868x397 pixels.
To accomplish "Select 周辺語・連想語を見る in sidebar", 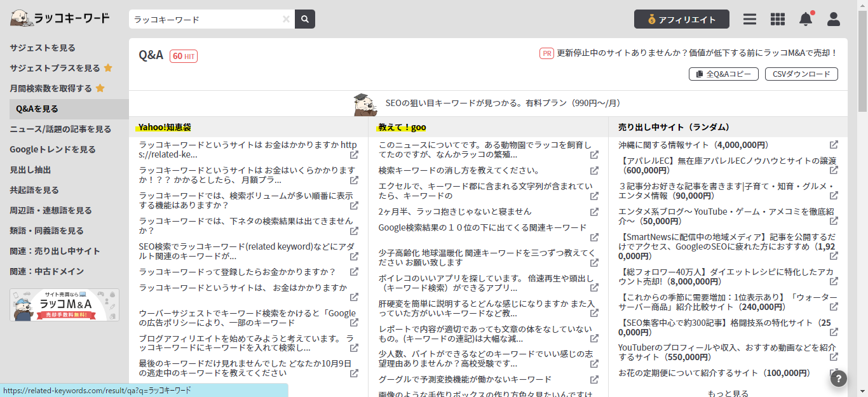I will coord(51,210).
